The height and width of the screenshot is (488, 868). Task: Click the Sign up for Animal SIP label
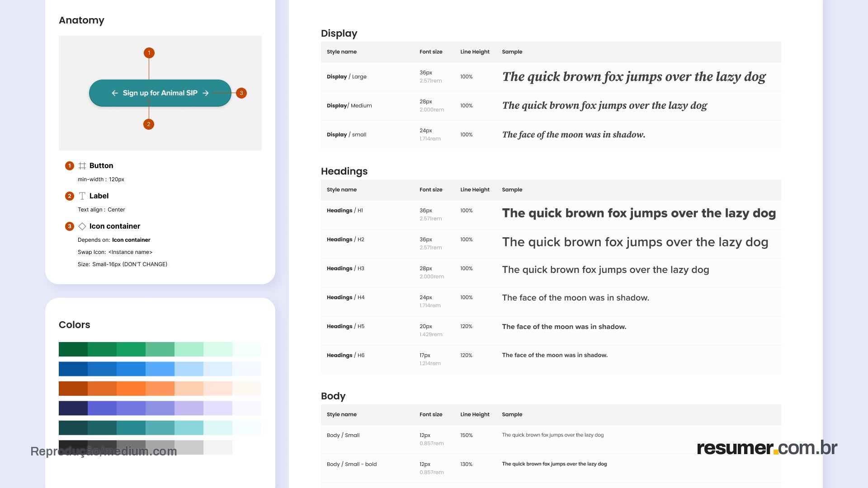click(160, 93)
